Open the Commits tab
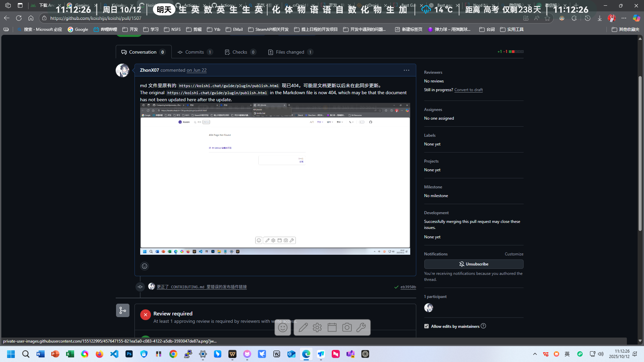The width and height of the screenshot is (644, 362). click(x=194, y=52)
